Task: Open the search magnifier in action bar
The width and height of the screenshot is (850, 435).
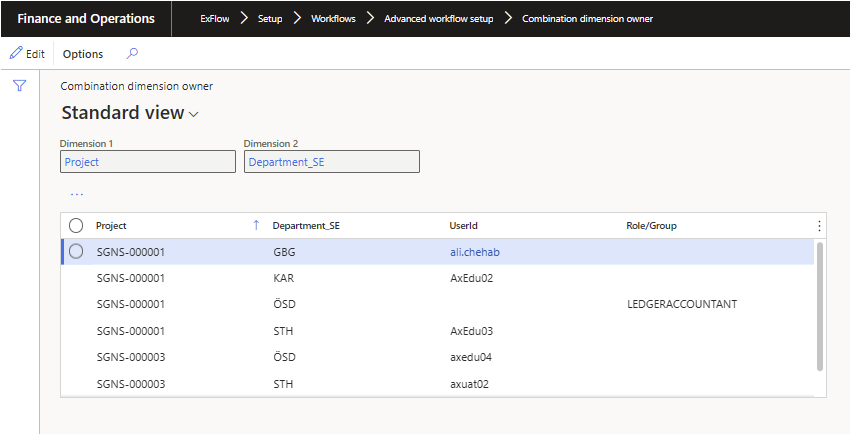Action: point(132,53)
